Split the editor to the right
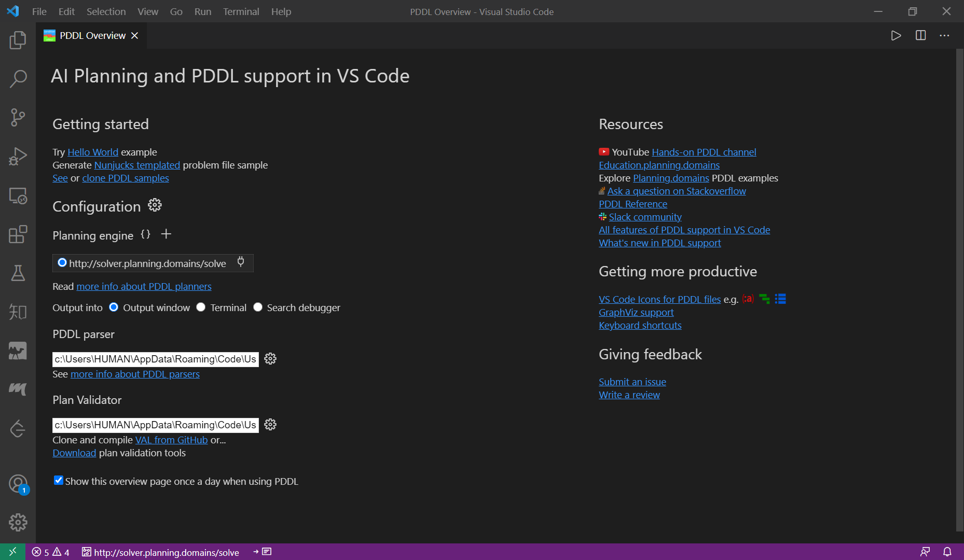The image size is (964, 560). click(x=921, y=36)
